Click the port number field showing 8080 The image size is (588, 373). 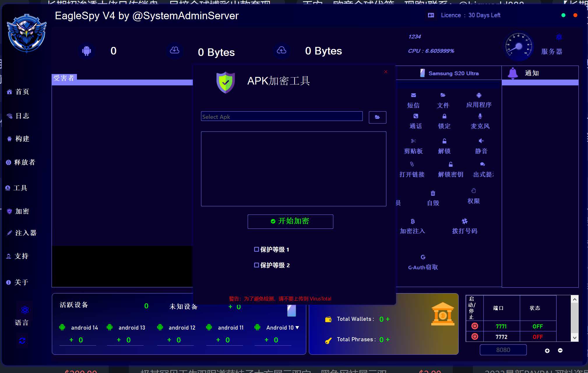[x=503, y=350]
